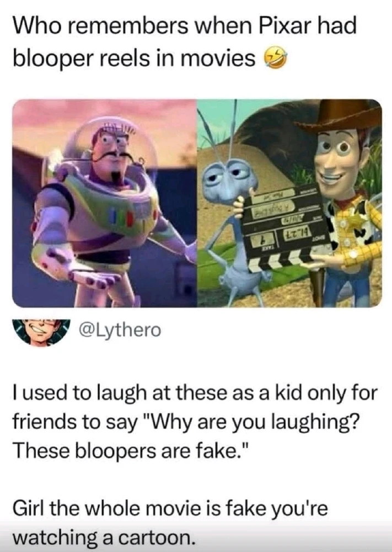Click the line "Girl the whole movie is fake"

(x=170, y=508)
